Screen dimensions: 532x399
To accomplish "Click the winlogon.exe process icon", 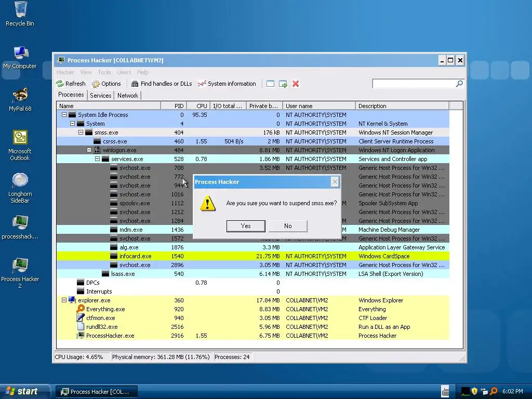I will (x=97, y=150).
